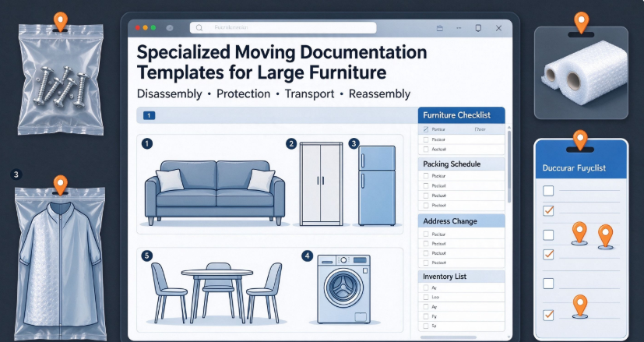Screen dimensions: 644x342
Task: Uncheck the bottom ticked box on Duccurar Fuyclist card
Action: point(548,315)
